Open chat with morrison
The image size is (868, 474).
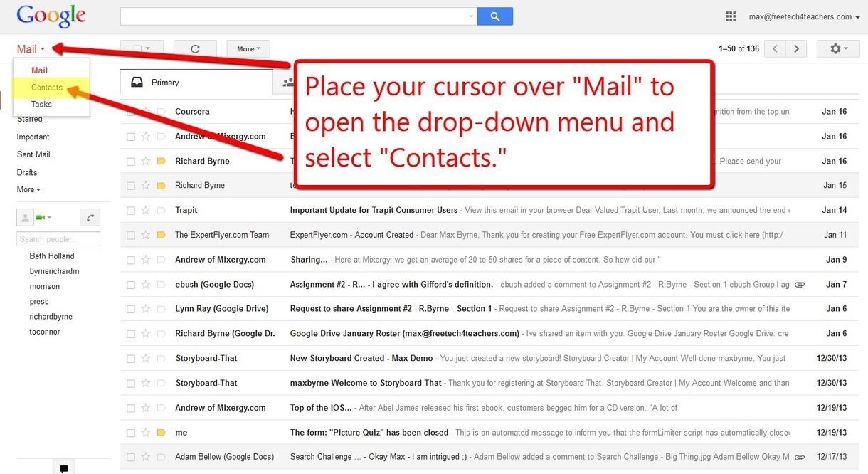click(x=45, y=286)
